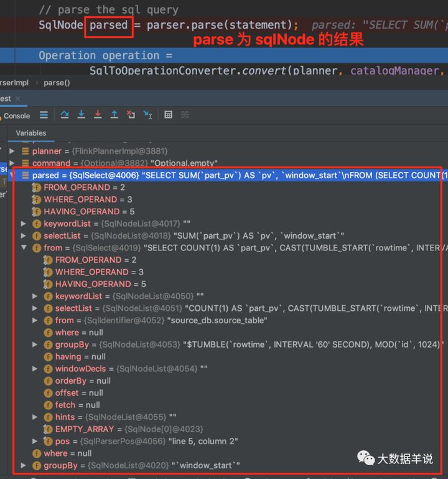The height and width of the screenshot is (479, 448).
Task: Collapse the expanded from SqlSelect@4019 node
Action: click(x=24, y=247)
